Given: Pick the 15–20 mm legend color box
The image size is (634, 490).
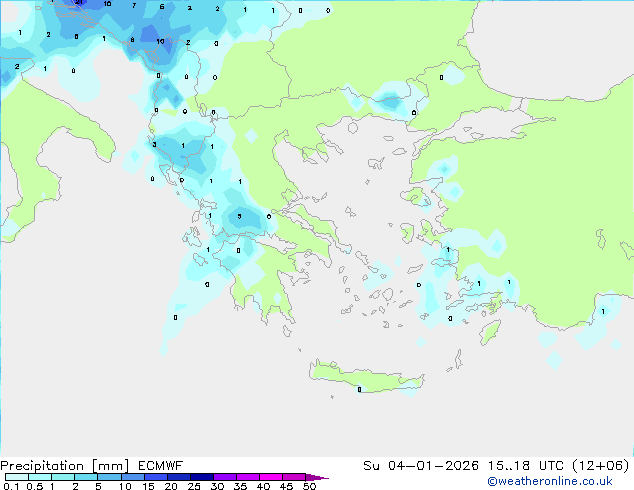Looking at the screenshot, I should click(x=155, y=477).
